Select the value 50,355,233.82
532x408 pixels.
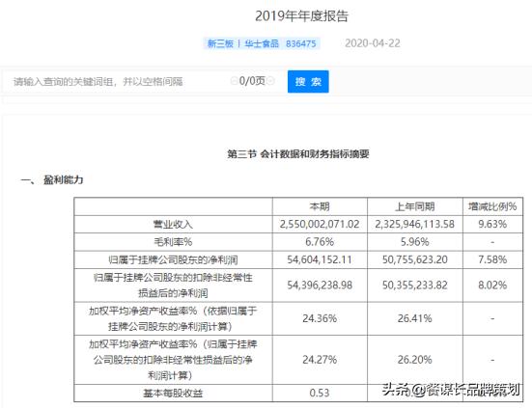[415, 285]
